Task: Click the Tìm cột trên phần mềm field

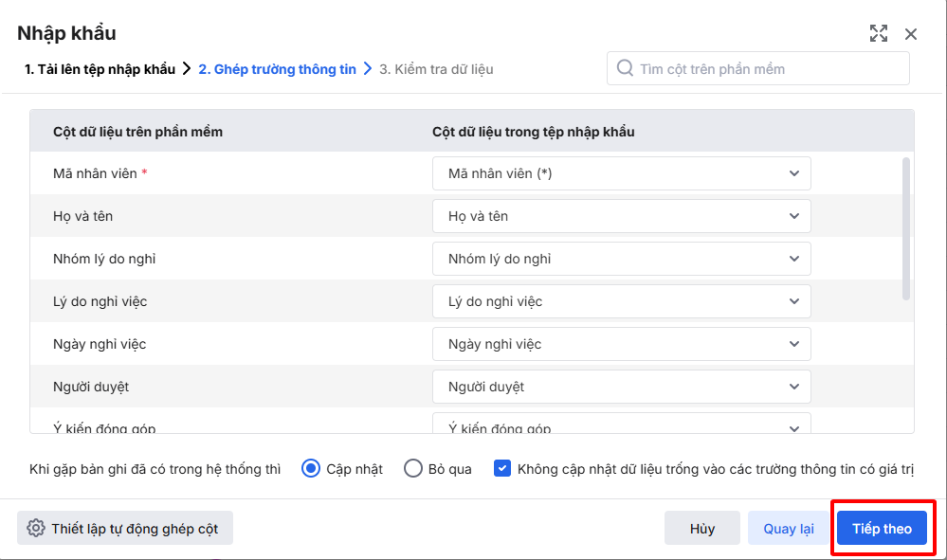Action: 768,68
